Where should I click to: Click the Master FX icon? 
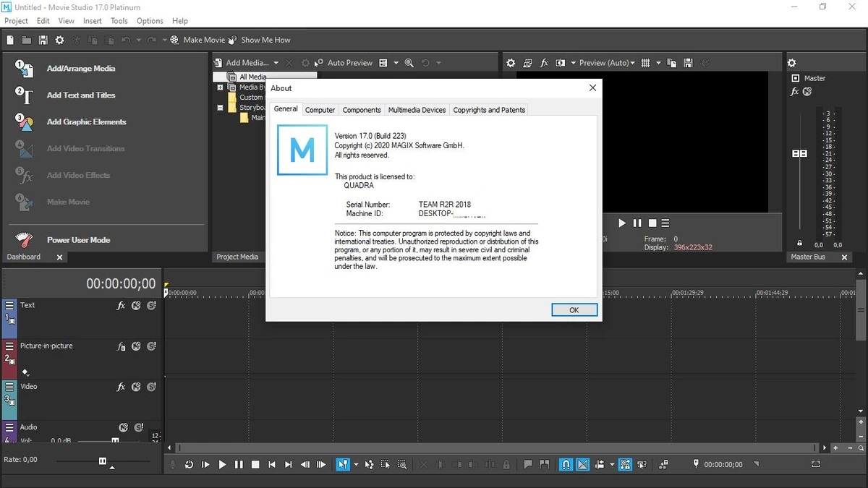[x=794, y=91]
